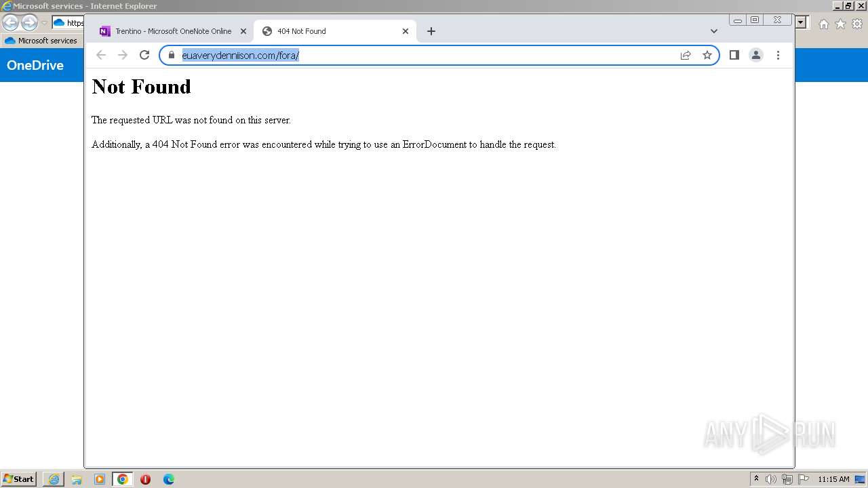Open Internet Explorer Home icon
This screenshot has height=488, width=868.
click(823, 24)
